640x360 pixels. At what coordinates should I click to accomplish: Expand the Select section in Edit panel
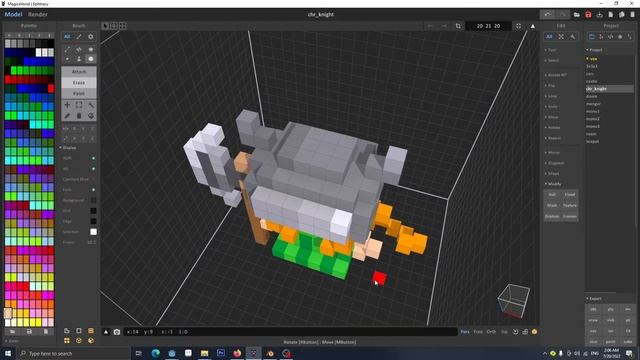click(x=552, y=60)
